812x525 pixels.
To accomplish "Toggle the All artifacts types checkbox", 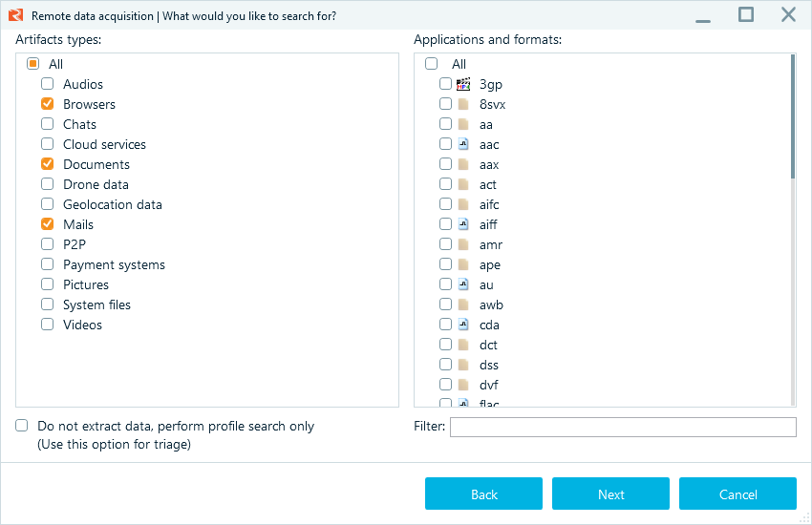I will 32,64.
